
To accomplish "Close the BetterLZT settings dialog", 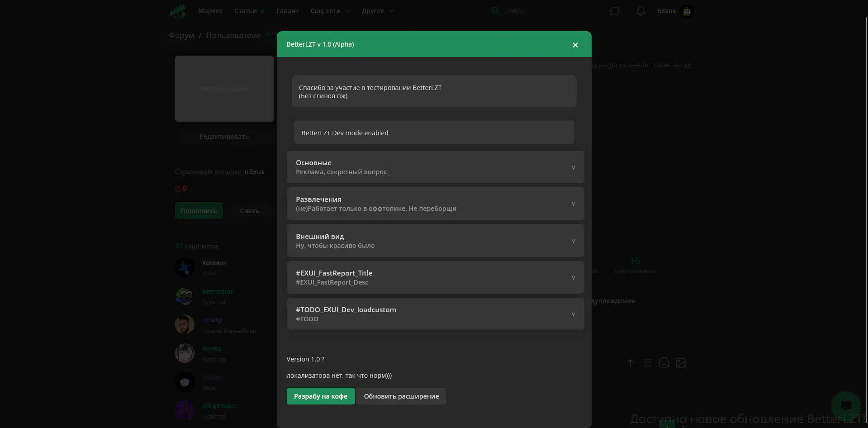I will point(575,45).
